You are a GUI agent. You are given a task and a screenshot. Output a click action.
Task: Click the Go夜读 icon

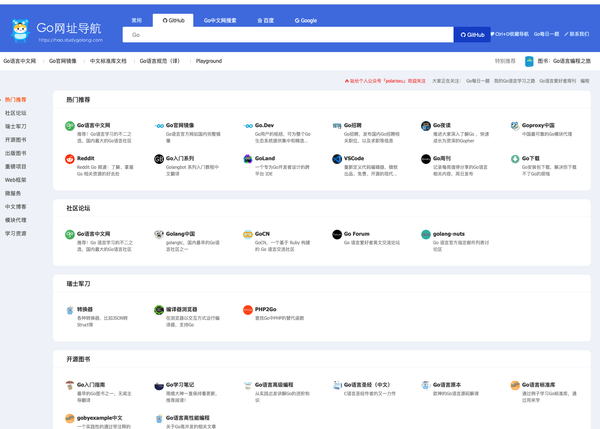(x=426, y=126)
